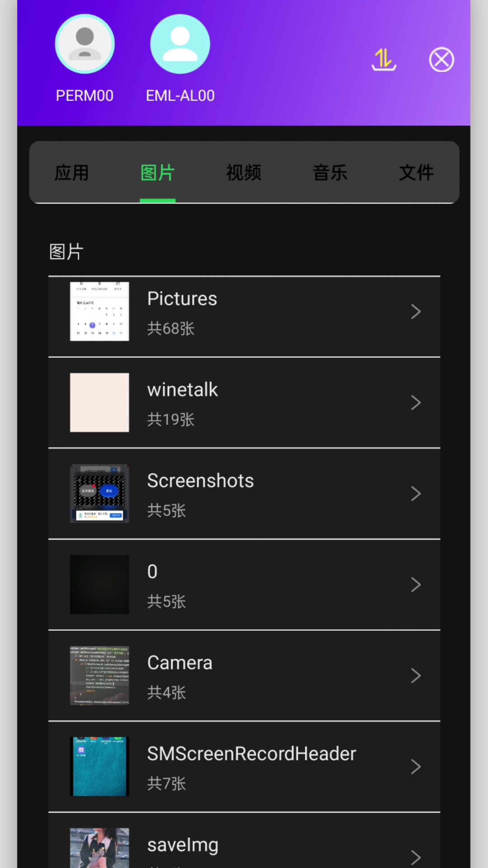The height and width of the screenshot is (868, 488).
Task: Select the 图片 tab
Action: pyautogui.click(x=157, y=173)
